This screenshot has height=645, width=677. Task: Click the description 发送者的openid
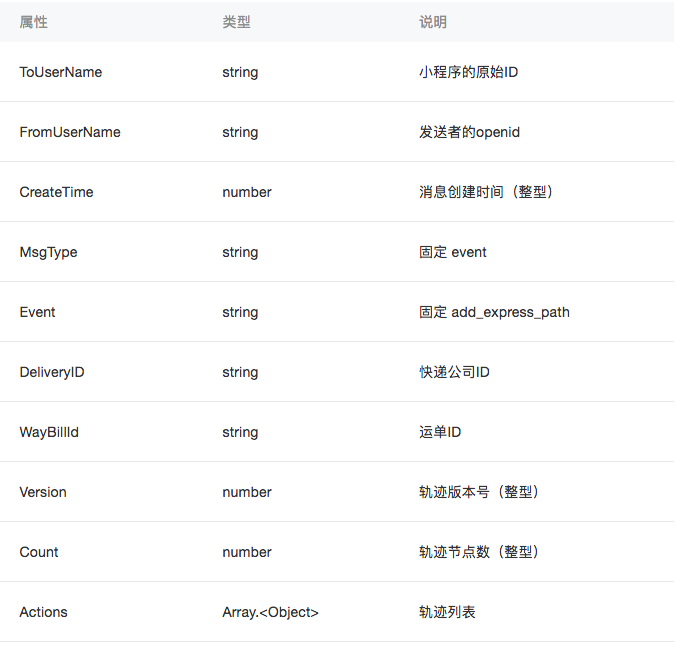coord(469,132)
